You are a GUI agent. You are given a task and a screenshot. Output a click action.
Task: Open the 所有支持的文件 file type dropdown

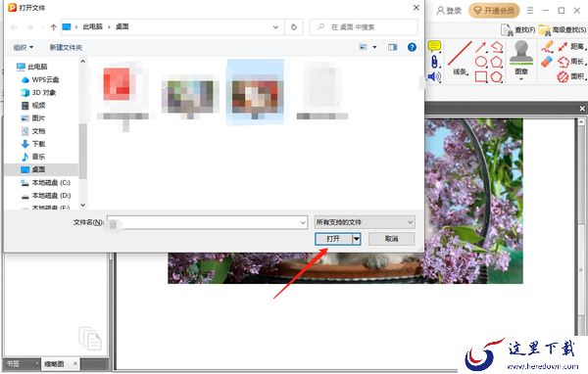pyautogui.click(x=365, y=222)
